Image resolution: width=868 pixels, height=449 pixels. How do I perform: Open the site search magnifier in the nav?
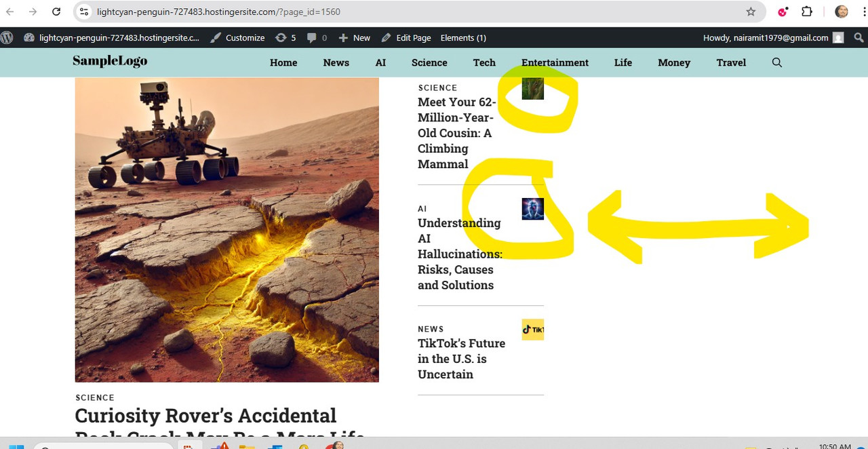(x=777, y=62)
